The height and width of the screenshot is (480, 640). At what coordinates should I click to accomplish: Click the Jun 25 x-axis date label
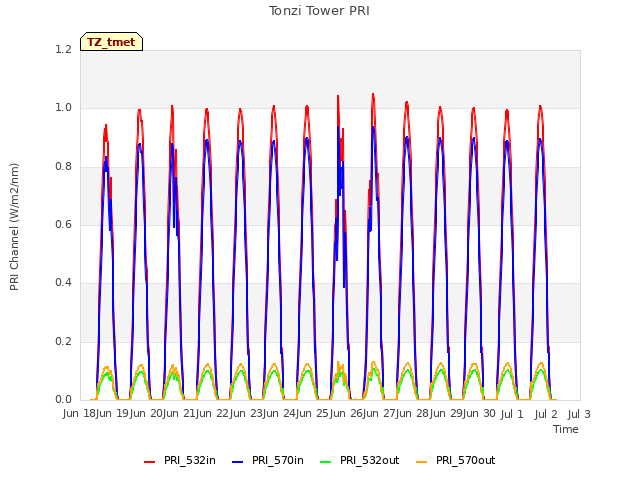point(313,414)
